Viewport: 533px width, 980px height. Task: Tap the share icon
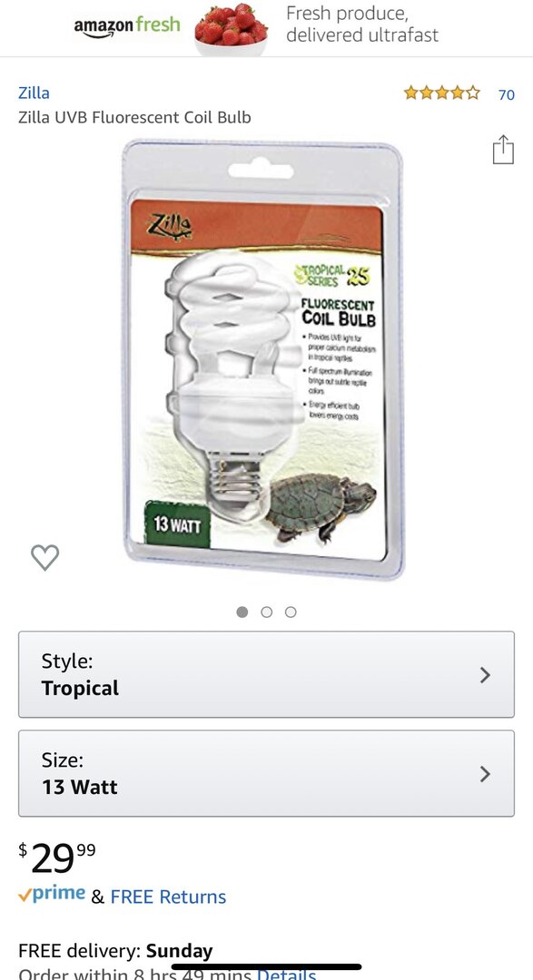click(x=503, y=150)
